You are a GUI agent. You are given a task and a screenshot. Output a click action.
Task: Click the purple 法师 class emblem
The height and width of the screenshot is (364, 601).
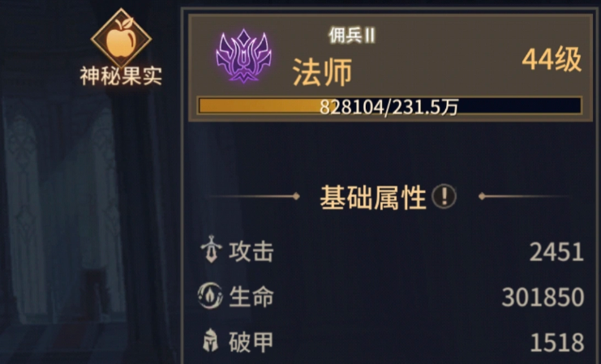(244, 56)
